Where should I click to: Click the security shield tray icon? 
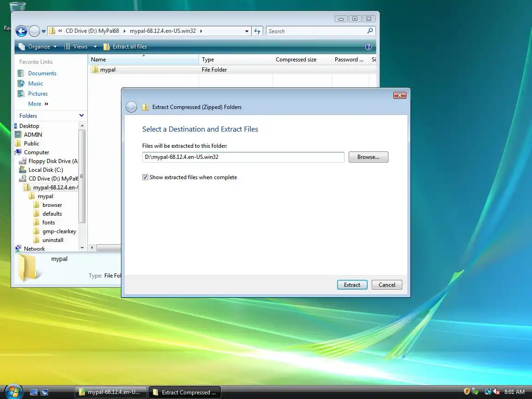coord(467,392)
